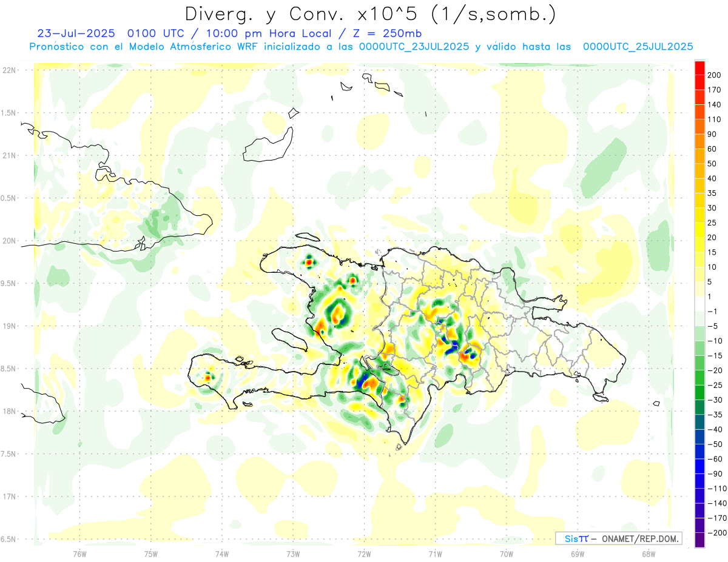Click the legend value 200
The image size is (728, 562).
click(x=715, y=75)
